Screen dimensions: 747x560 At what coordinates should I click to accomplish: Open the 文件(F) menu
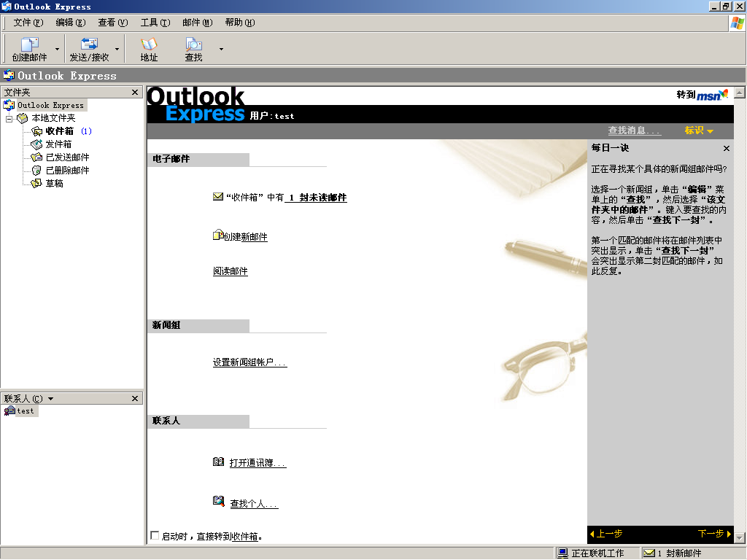[x=28, y=23]
